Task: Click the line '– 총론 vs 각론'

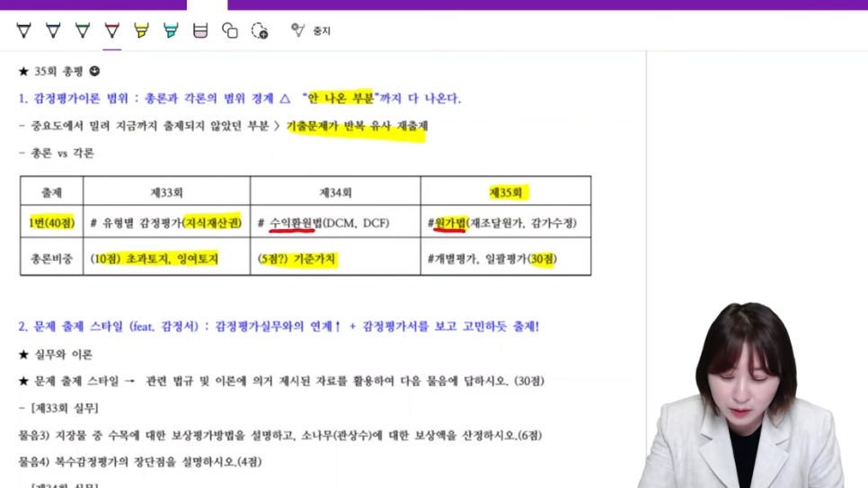Action: point(57,153)
